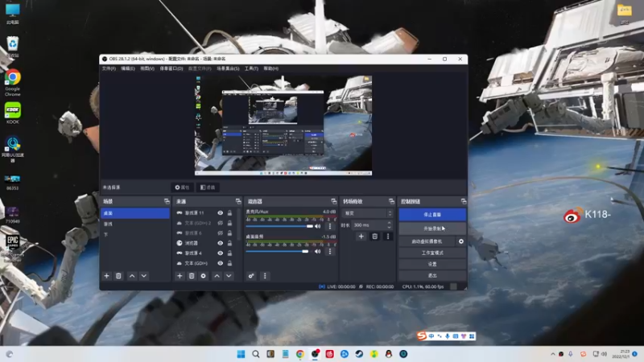This screenshot has width=644, height=362.
Task: Click the 设置 settings button
Action: coord(432,265)
